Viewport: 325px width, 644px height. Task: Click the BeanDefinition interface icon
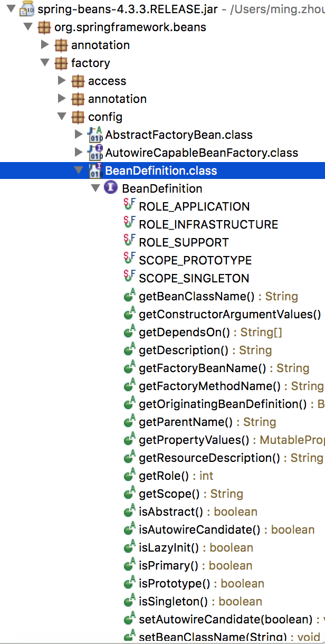tap(111, 188)
